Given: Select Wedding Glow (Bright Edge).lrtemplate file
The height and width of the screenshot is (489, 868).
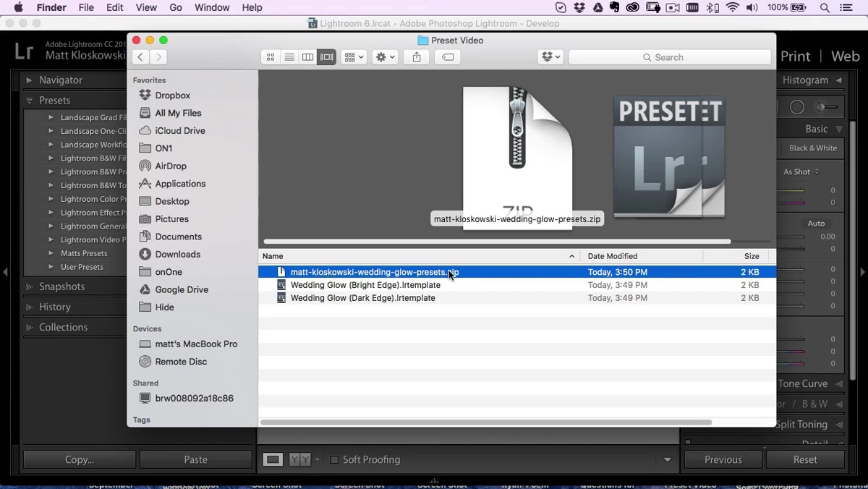Looking at the screenshot, I should (517, 285).
